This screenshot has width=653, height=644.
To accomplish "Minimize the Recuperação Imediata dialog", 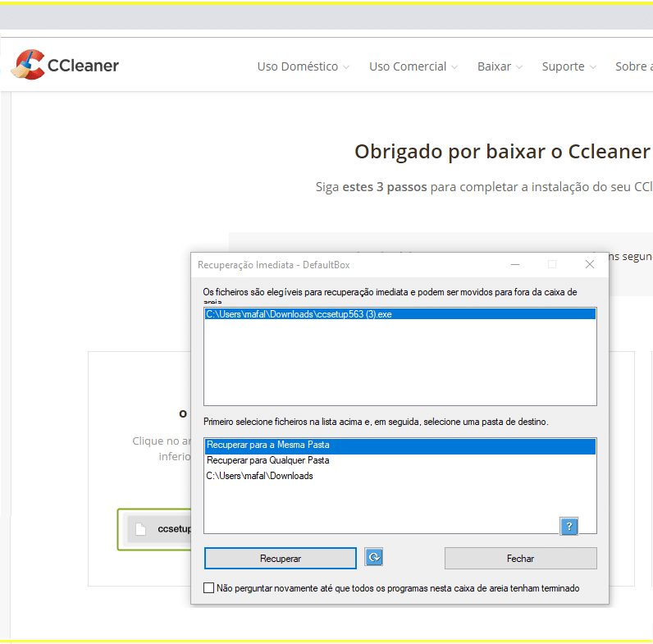I will tap(515, 264).
